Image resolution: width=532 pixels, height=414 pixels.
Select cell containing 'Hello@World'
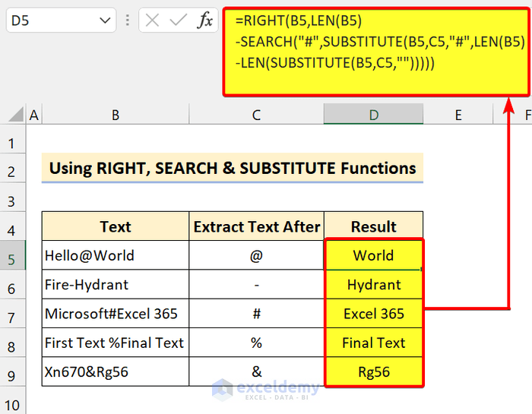coord(116,255)
